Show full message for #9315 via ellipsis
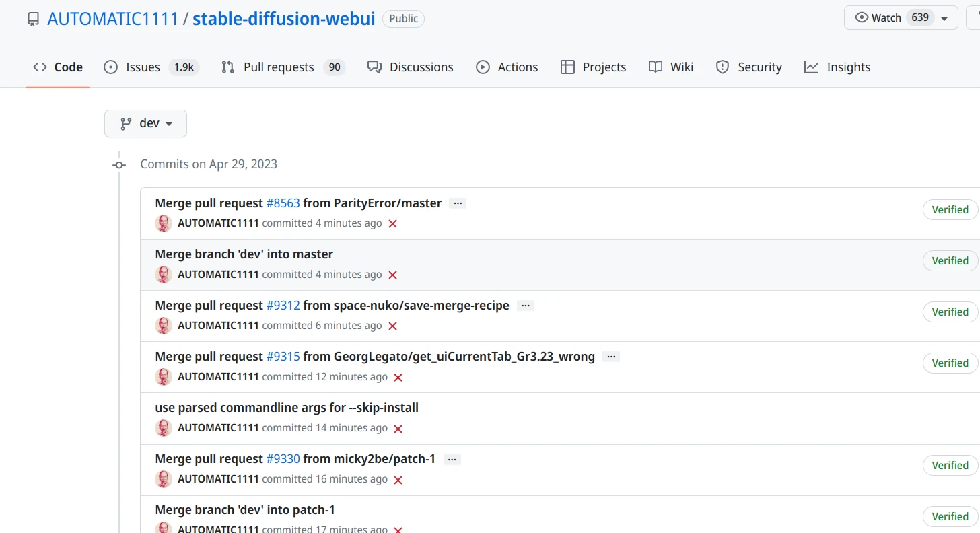The height and width of the screenshot is (533, 980). 611,357
